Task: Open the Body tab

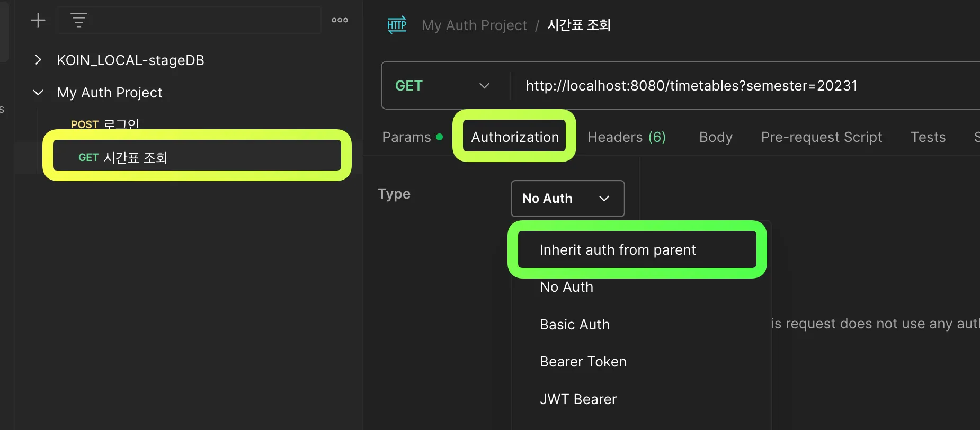Action: [x=716, y=137]
